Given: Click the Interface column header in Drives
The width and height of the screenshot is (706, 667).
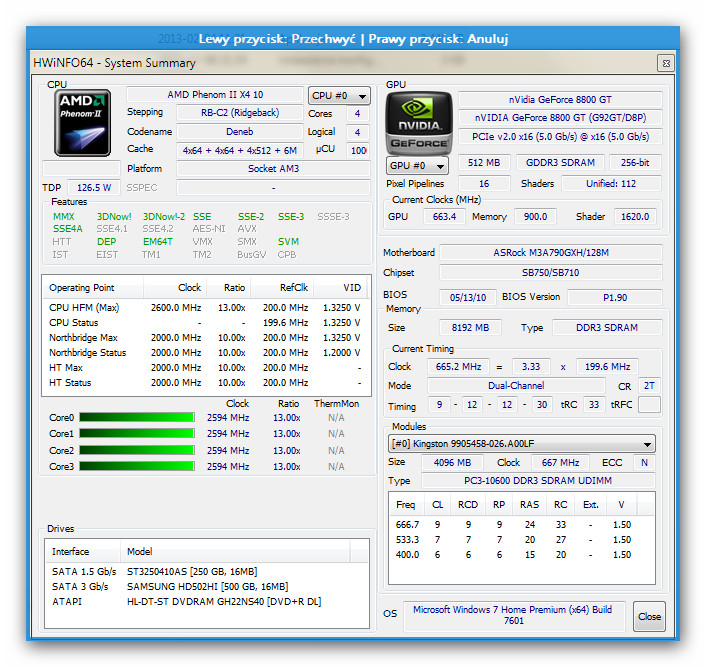Looking at the screenshot, I should 83,552.
